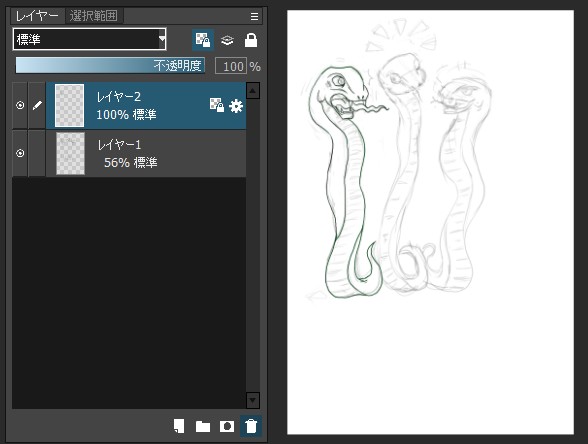Click the protect alpha icon on レイヤー2
This screenshot has width=588, height=444.
[x=217, y=105]
